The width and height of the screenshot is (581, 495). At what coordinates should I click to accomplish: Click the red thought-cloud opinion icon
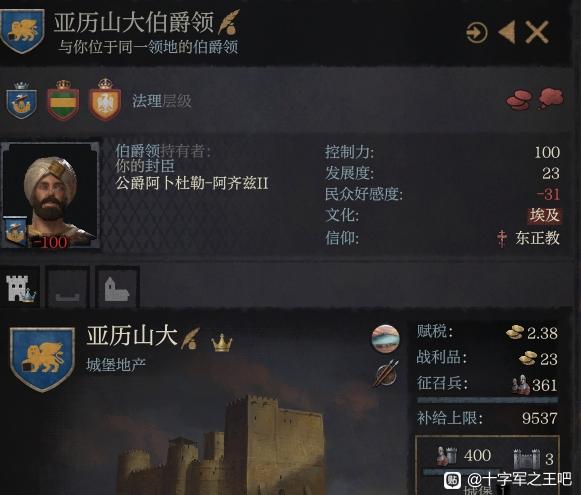click(551, 98)
